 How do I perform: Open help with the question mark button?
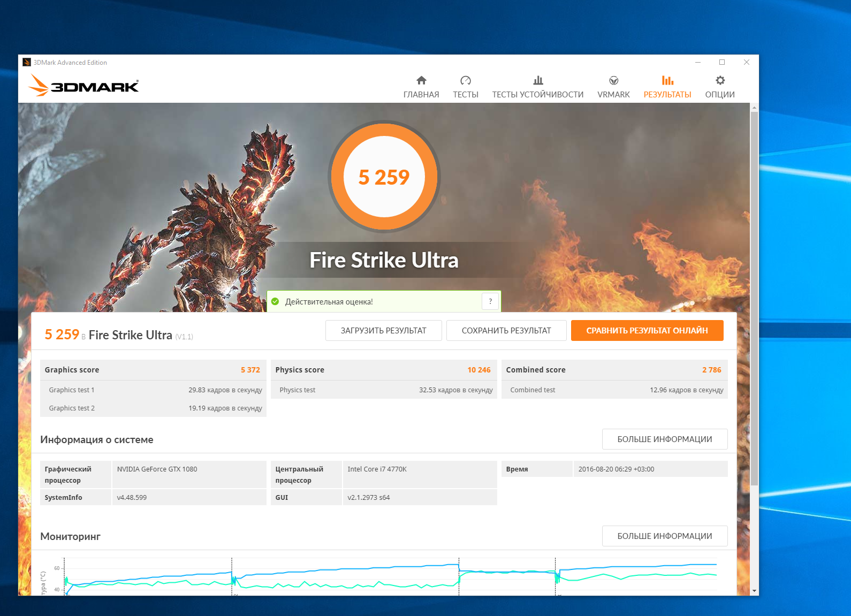point(490,301)
